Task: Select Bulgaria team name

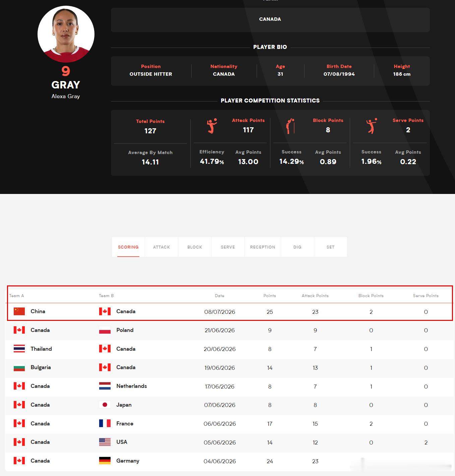Action: (x=41, y=367)
